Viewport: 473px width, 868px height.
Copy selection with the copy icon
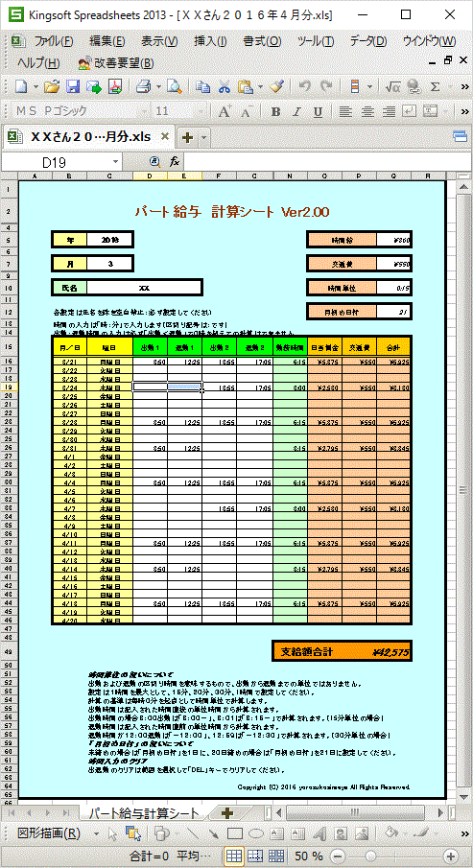(203, 86)
